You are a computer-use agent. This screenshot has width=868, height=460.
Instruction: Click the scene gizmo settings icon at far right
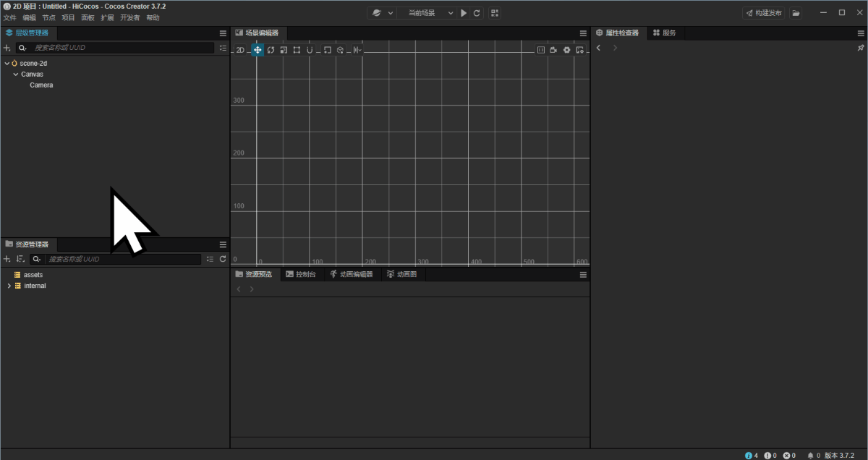tap(579, 50)
